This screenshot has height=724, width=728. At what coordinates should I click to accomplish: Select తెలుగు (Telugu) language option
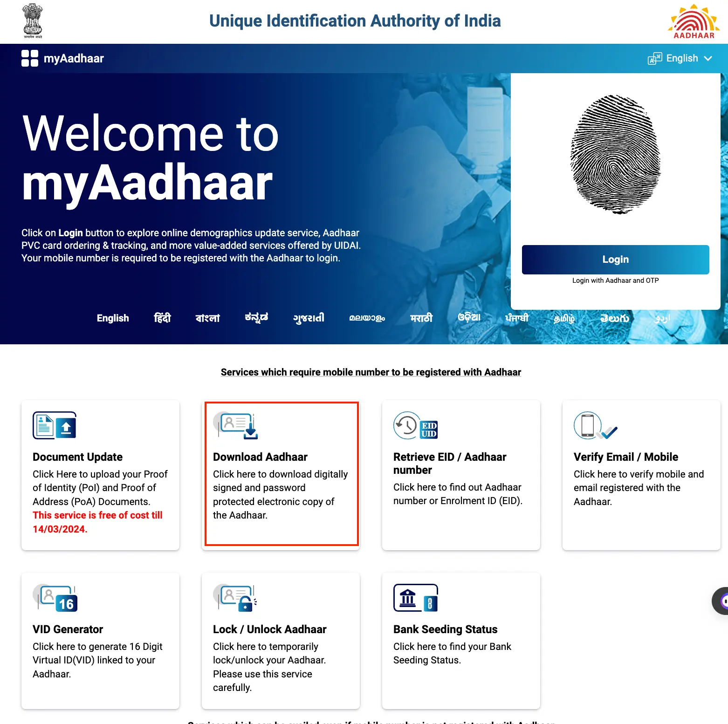[x=615, y=318]
